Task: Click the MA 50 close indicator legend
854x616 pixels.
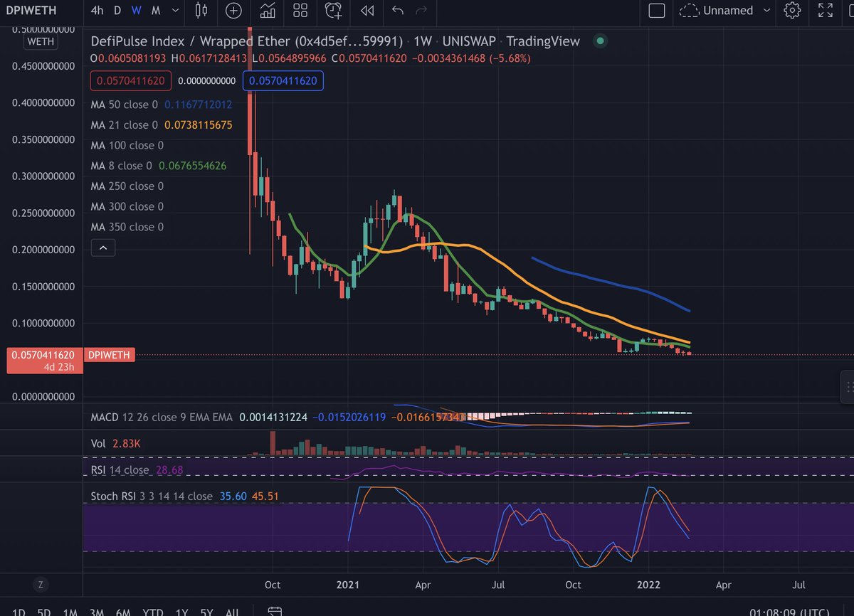Action: tap(125, 105)
